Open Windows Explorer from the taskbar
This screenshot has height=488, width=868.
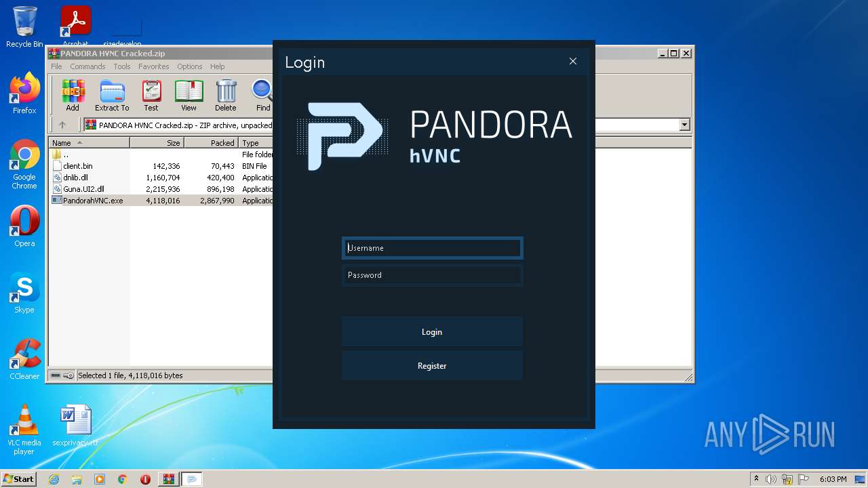coord(77,479)
